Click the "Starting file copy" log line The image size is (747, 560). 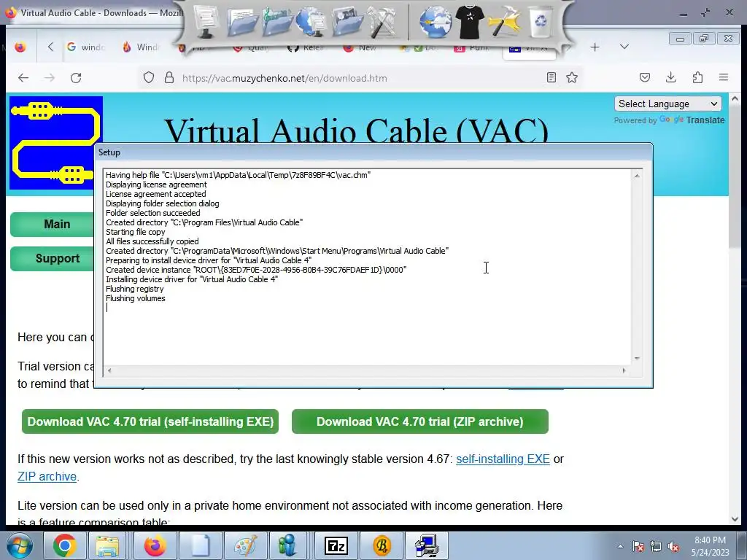click(135, 232)
